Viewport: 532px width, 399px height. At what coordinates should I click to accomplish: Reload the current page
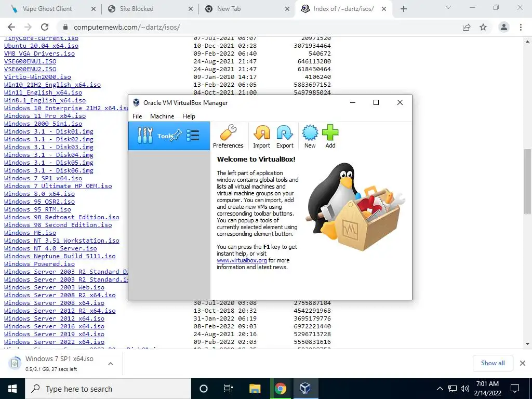click(x=45, y=27)
